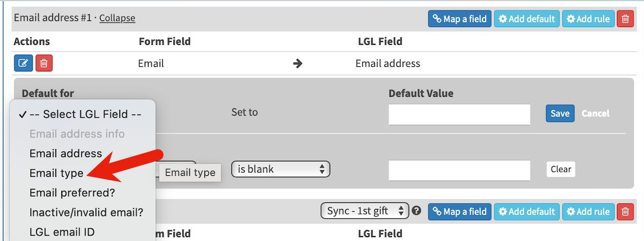
Task: Click the Default Value text input
Action: (x=459, y=114)
